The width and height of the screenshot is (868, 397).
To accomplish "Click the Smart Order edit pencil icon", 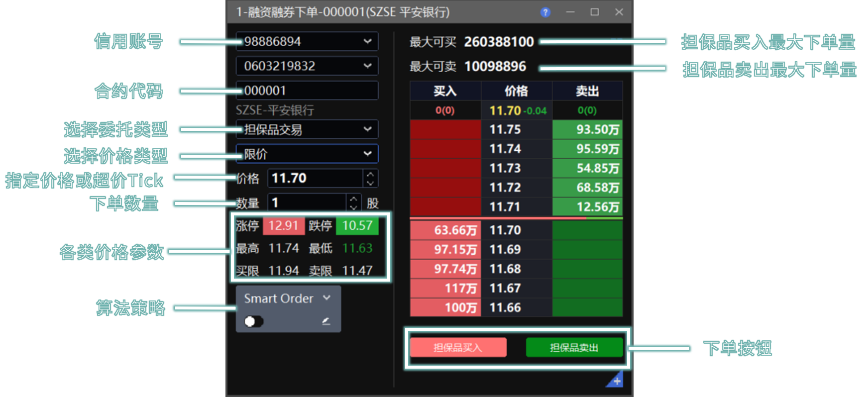I will 326,321.
